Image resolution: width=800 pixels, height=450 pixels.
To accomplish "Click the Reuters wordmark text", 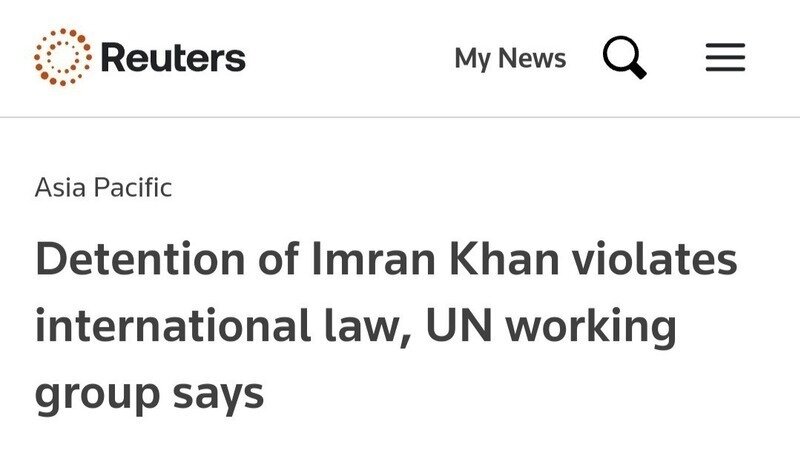I will 173,58.
